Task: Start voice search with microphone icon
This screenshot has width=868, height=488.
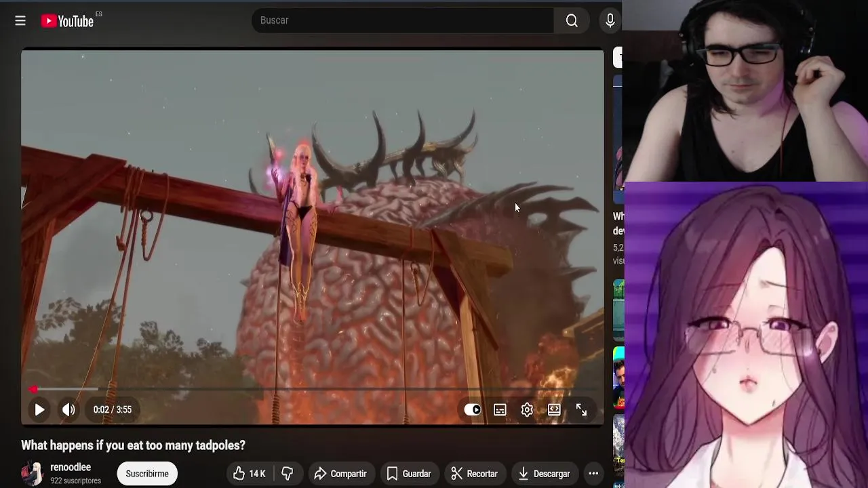Action: click(x=610, y=20)
